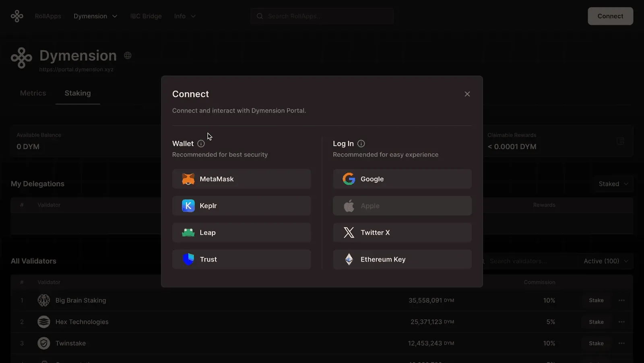
Task: Click the Keplr K icon
Action: pos(188,206)
